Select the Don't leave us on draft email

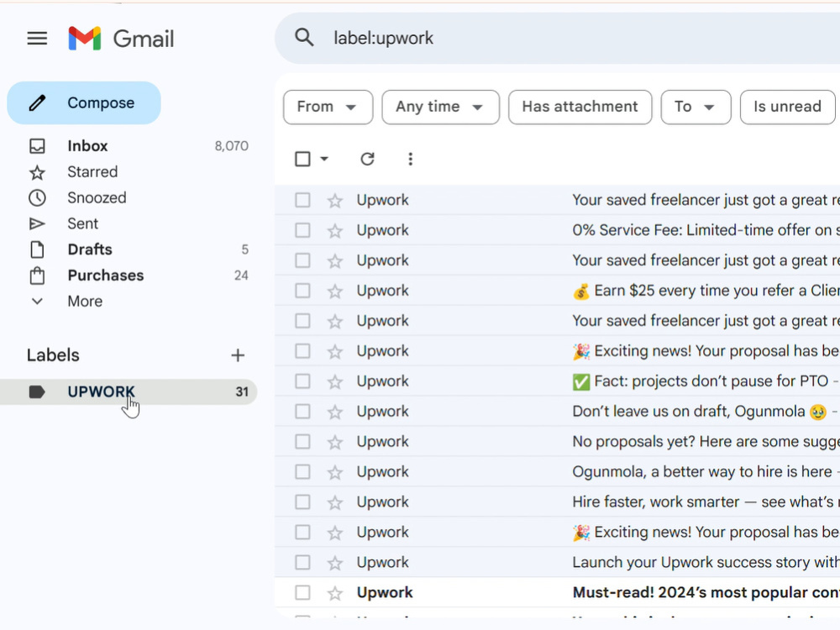302,412
